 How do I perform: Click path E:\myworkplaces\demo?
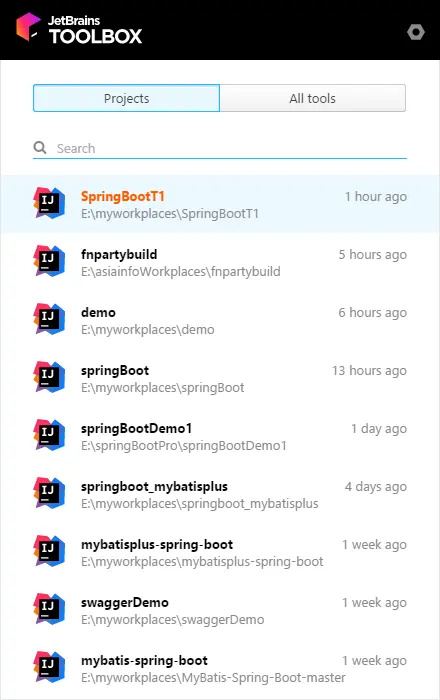148,330
